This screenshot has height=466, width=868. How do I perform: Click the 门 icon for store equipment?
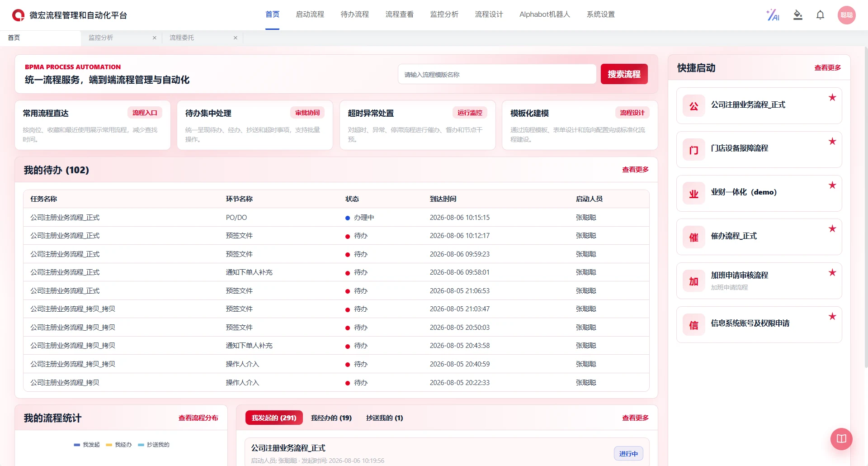click(x=693, y=150)
